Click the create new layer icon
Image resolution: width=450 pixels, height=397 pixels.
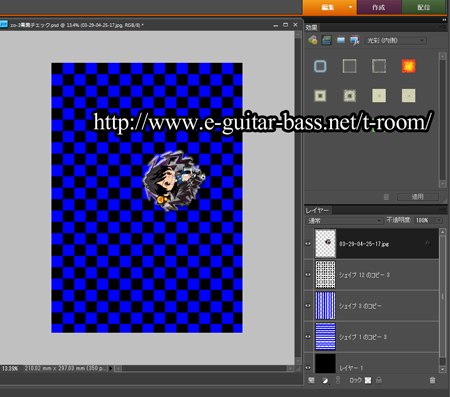click(311, 380)
